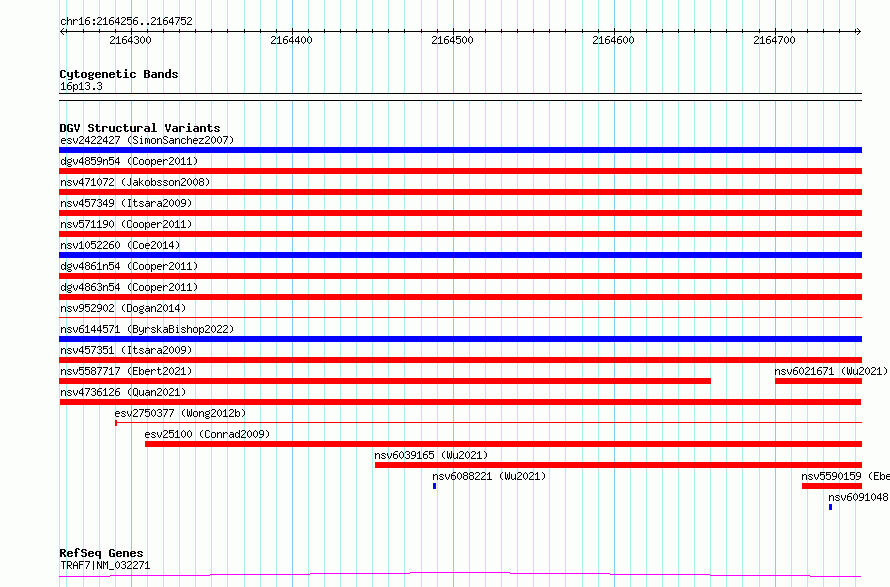Click ruler position 2164400
The image size is (890, 587).
291,40
